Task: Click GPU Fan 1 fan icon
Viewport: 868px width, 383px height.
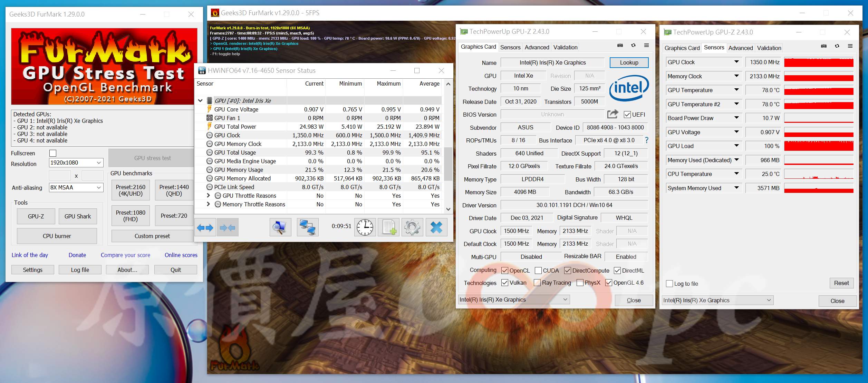Action: 209,118
